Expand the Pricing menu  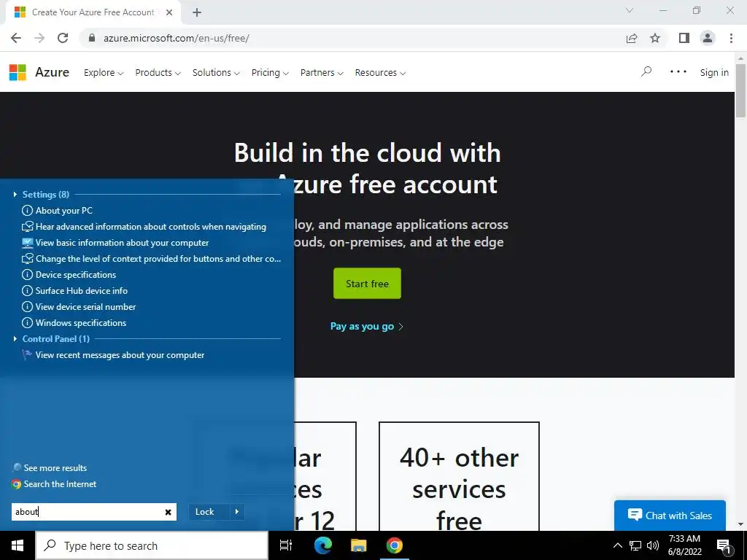coord(270,72)
